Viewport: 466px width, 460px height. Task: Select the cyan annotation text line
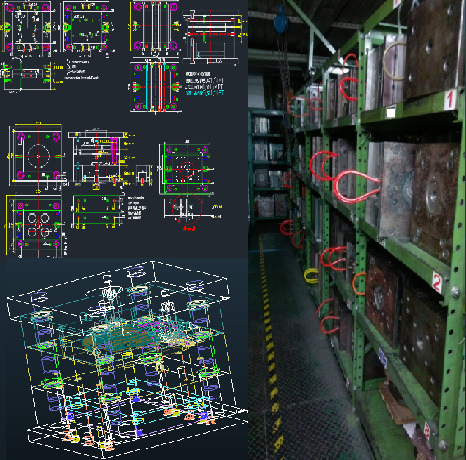pos(205,93)
